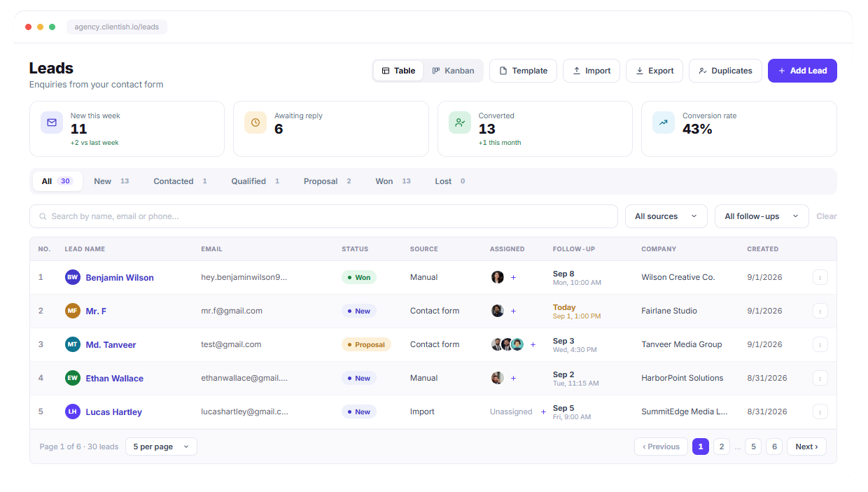Screen dimensions: 868x492
Task: Click the Awaiting reply clock icon
Action: 255,122
